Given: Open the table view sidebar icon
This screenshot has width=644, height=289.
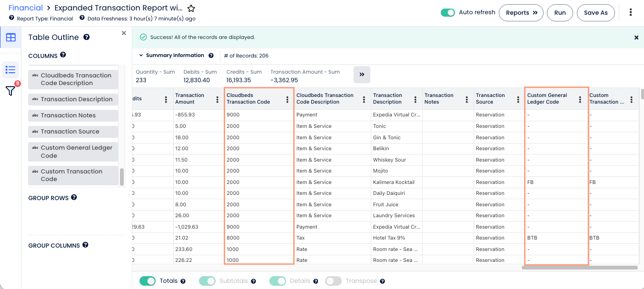Looking at the screenshot, I should pos(10,37).
